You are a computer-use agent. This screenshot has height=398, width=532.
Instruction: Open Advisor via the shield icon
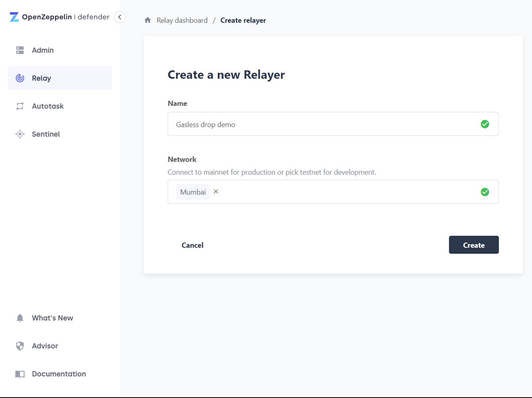(20, 346)
